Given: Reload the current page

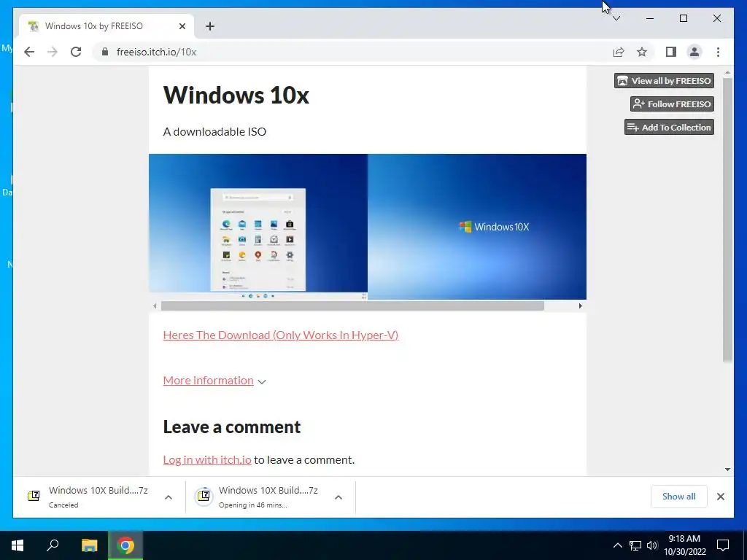Looking at the screenshot, I should pyautogui.click(x=76, y=52).
